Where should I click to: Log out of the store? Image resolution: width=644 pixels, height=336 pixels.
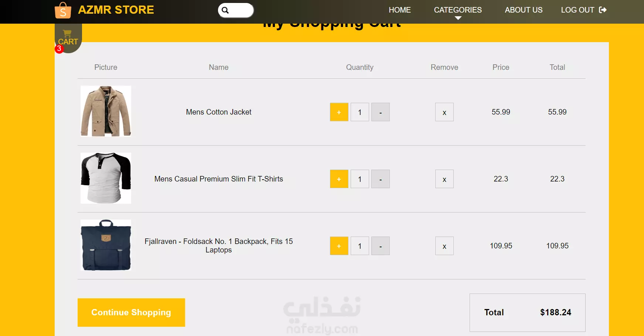[x=584, y=10]
